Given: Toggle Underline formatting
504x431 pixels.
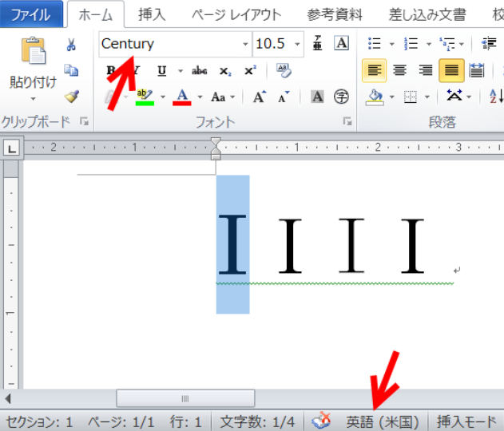Looking at the screenshot, I should 162,71.
